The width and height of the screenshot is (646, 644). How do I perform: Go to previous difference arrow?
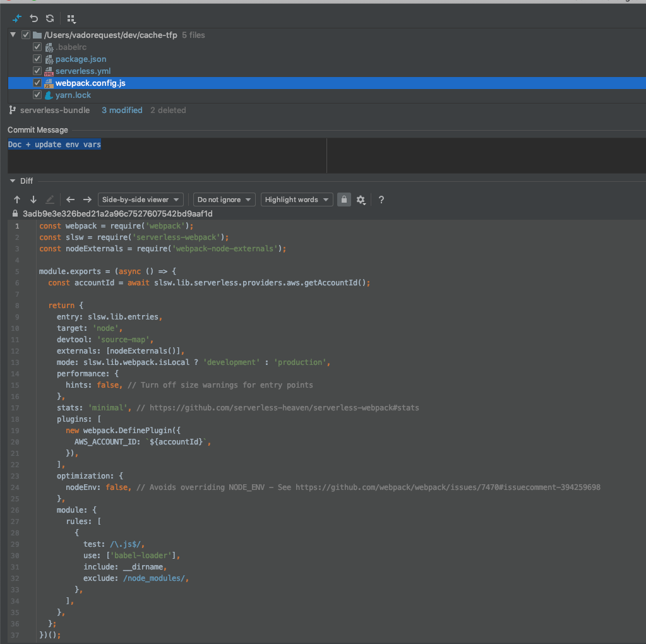tap(17, 200)
